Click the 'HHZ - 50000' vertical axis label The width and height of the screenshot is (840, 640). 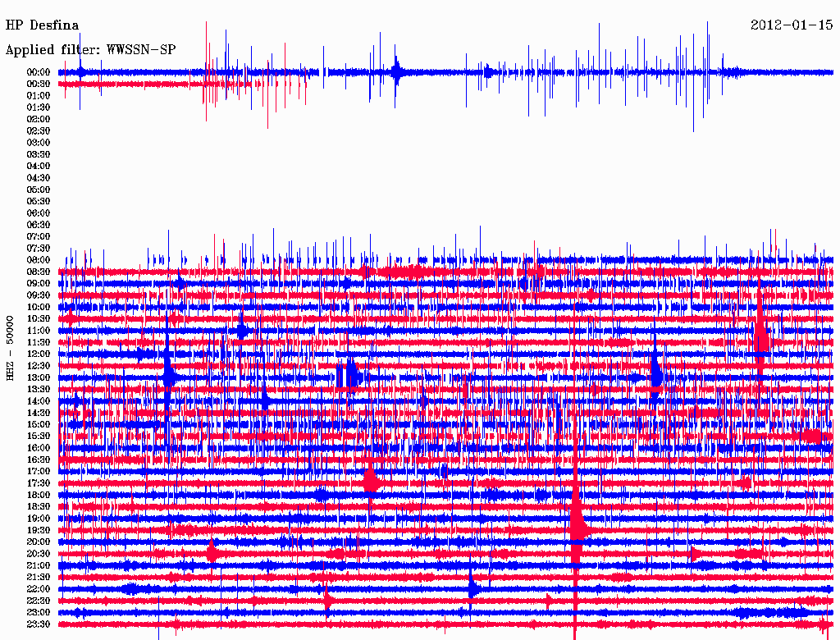coord(10,349)
